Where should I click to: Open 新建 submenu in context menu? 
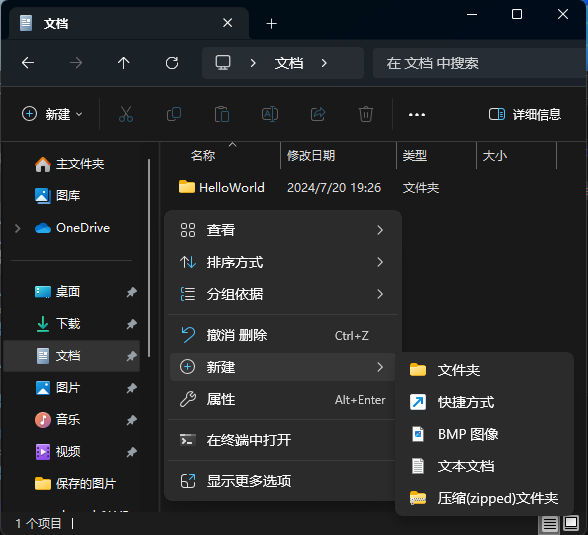tap(283, 367)
